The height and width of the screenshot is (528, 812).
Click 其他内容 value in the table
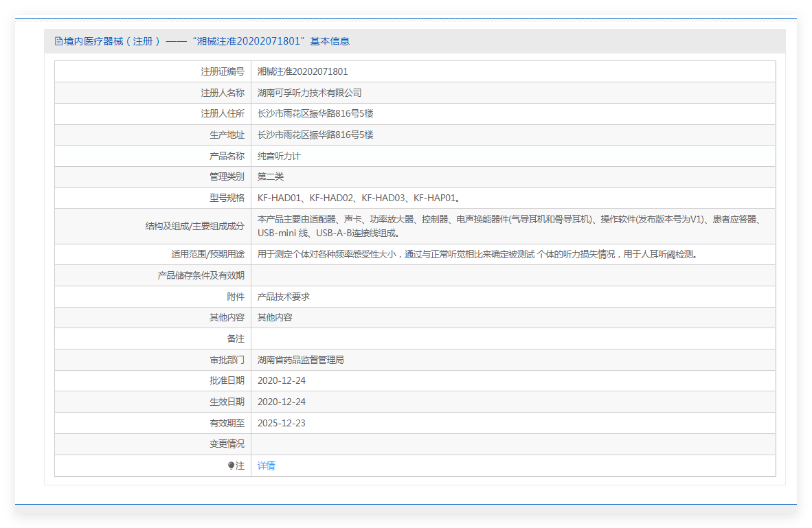(x=275, y=317)
